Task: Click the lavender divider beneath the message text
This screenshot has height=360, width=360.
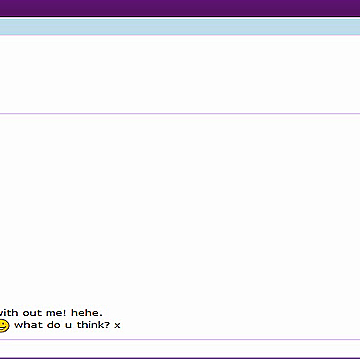Action: pos(180,340)
